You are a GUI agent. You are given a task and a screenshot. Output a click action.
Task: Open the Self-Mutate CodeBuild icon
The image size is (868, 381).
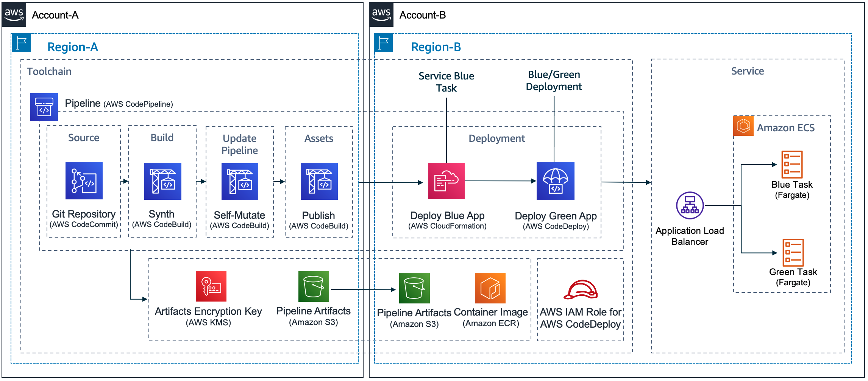(x=239, y=181)
